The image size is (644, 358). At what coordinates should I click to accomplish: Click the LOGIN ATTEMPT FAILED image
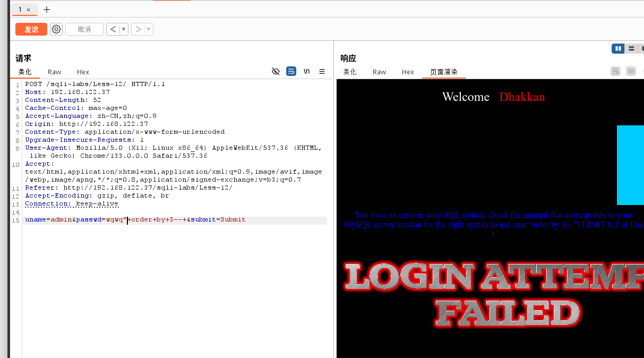494,296
